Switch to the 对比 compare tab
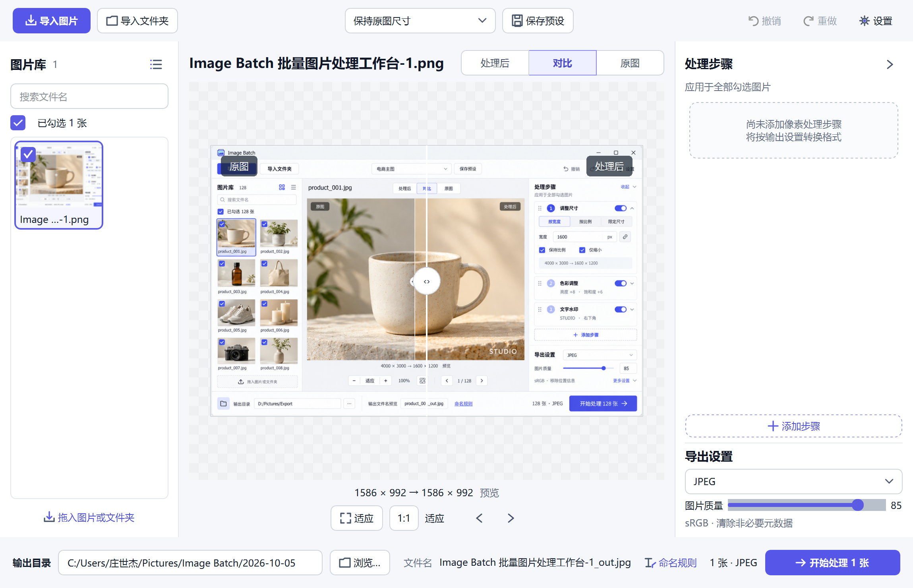 pyautogui.click(x=563, y=63)
